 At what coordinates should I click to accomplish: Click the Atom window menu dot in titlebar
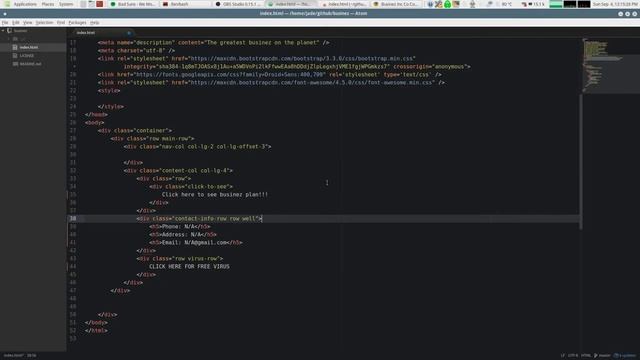(5, 13)
